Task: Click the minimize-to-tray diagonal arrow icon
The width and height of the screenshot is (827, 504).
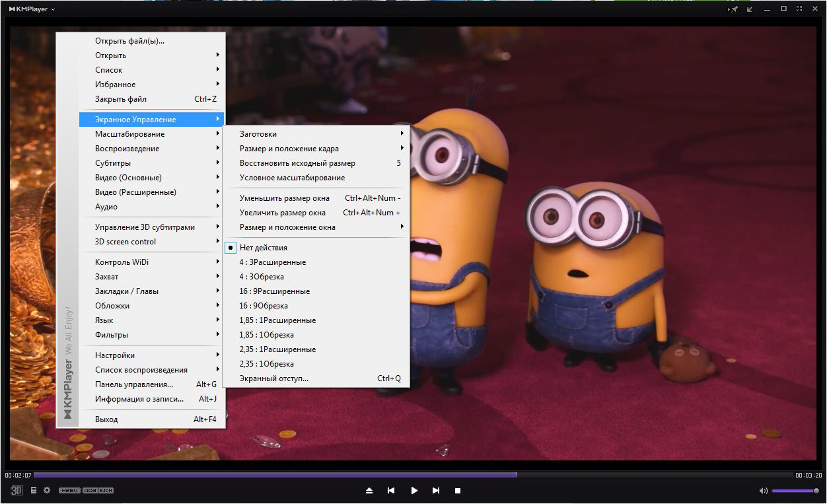Action: click(x=750, y=9)
